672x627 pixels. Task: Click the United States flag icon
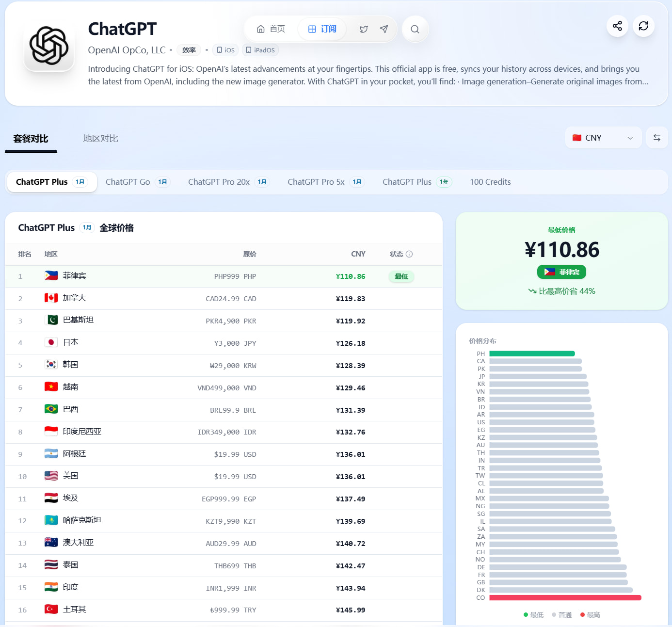(51, 476)
